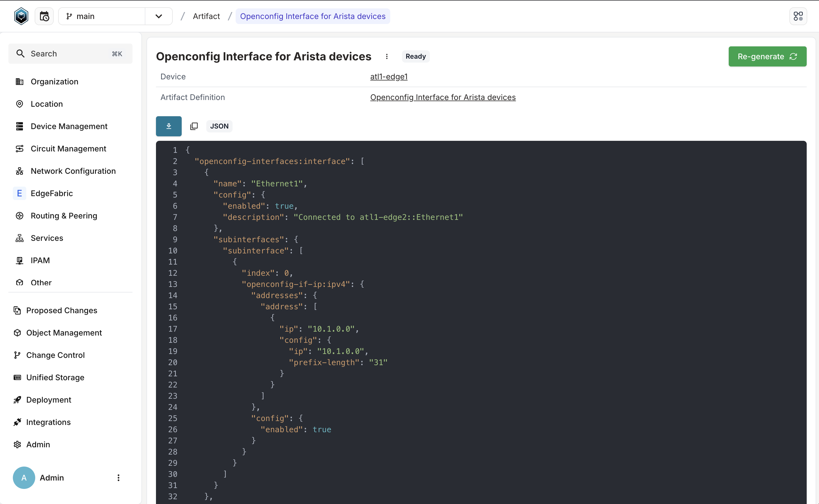Click the IPAM icon in the sidebar
The width and height of the screenshot is (819, 504).
coord(19,260)
